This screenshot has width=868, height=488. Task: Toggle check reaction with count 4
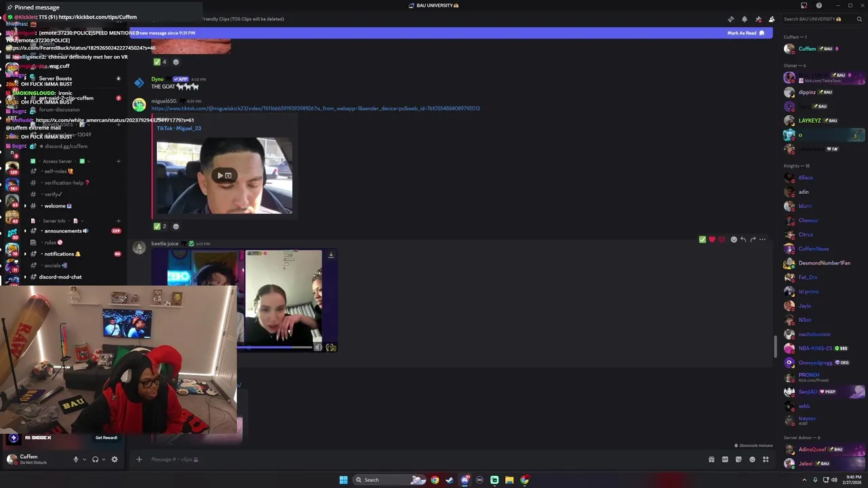tap(160, 62)
